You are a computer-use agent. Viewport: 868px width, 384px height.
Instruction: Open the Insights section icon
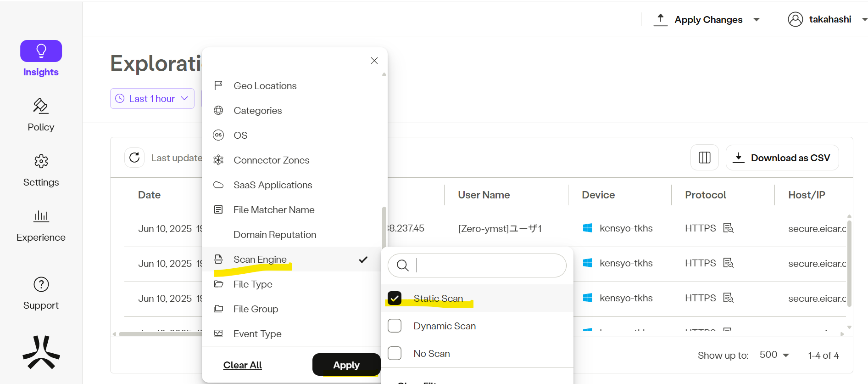(41, 51)
